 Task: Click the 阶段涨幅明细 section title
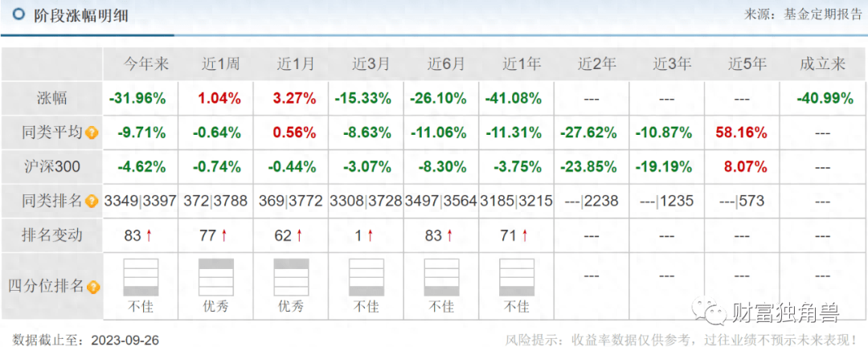click(81, 15)
